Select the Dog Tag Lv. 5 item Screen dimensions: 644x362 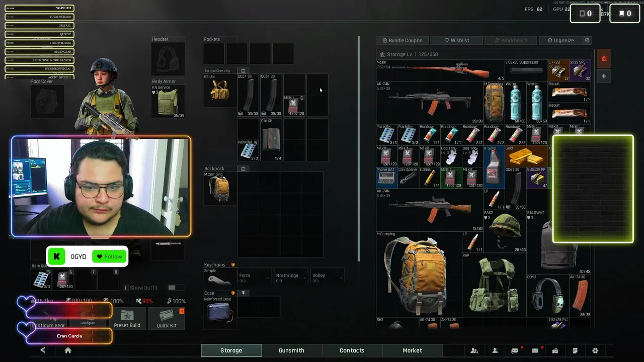click(472, 156)
